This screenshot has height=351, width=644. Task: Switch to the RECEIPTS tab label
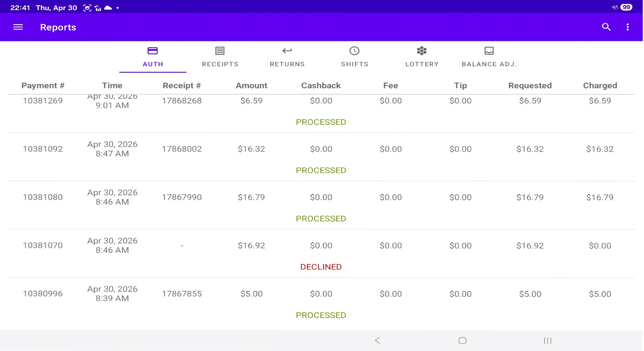220,64
